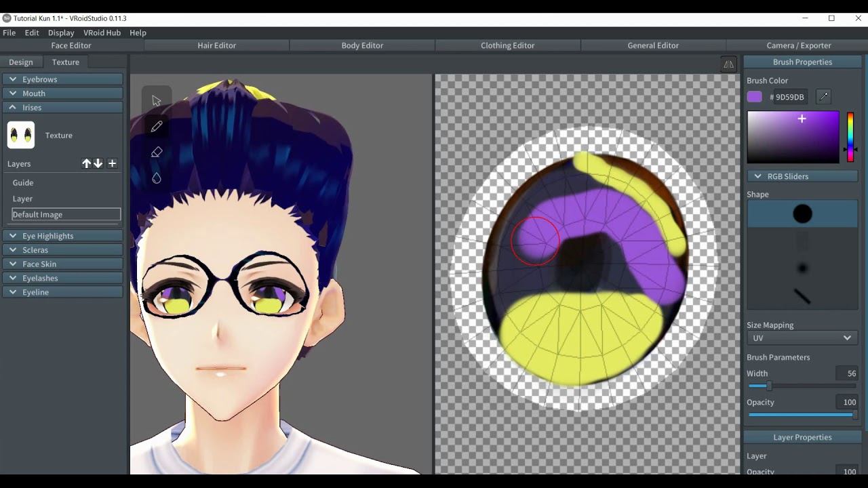Select the pencil brush tool

click(157, 127)
